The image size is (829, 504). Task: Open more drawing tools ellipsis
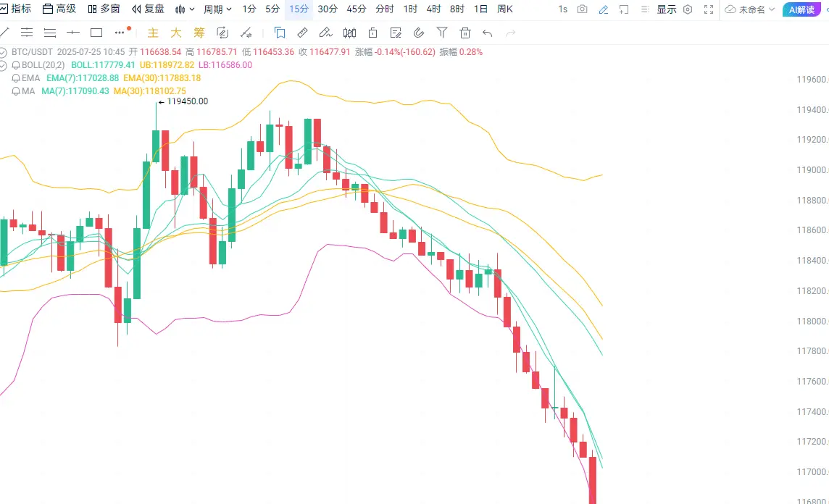[120, 33]
